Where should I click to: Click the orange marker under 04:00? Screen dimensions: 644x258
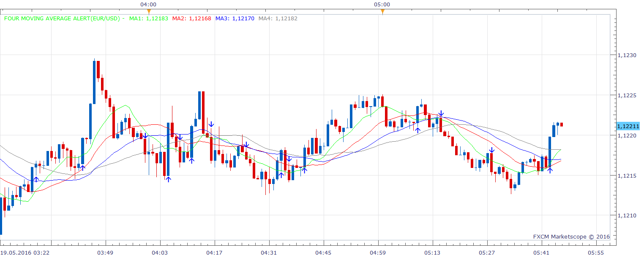click(149, 12)
